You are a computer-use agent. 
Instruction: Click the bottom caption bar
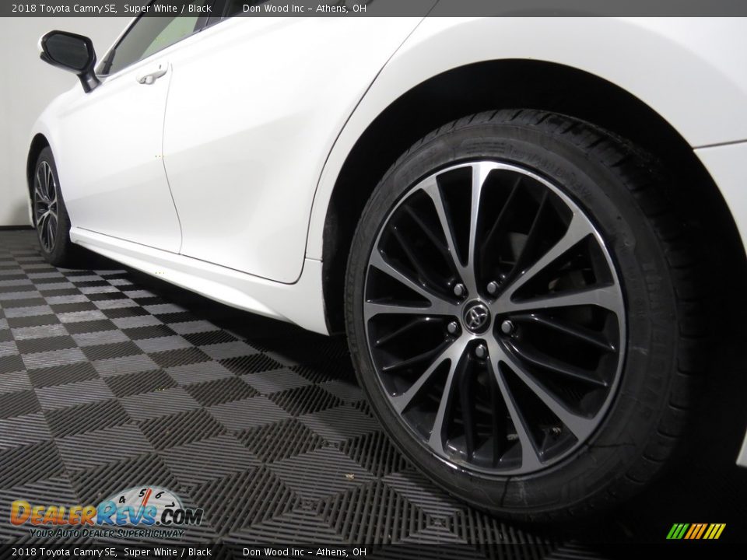(x=373, y=550)
